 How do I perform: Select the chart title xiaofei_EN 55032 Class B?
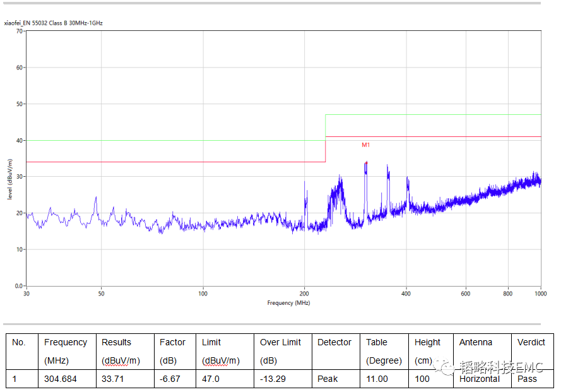(x=53, y=23)
